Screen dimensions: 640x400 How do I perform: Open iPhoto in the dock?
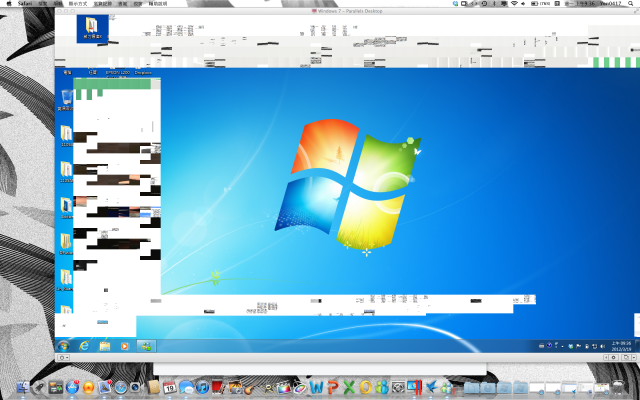pyautogui.click(x=235, y=387)
